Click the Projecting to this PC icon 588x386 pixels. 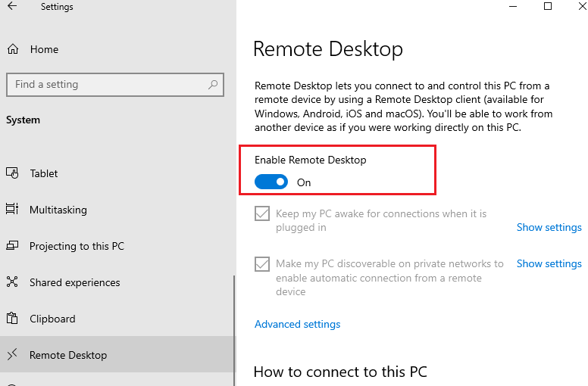tap(12, 246)
